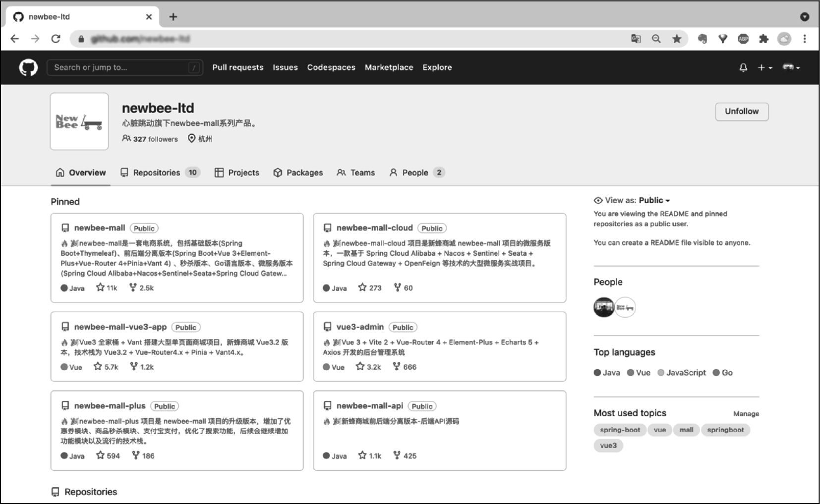Screen dimensions: 820x504
Task: Bookmark page with star icon in address bar
Action: (677, 39)
